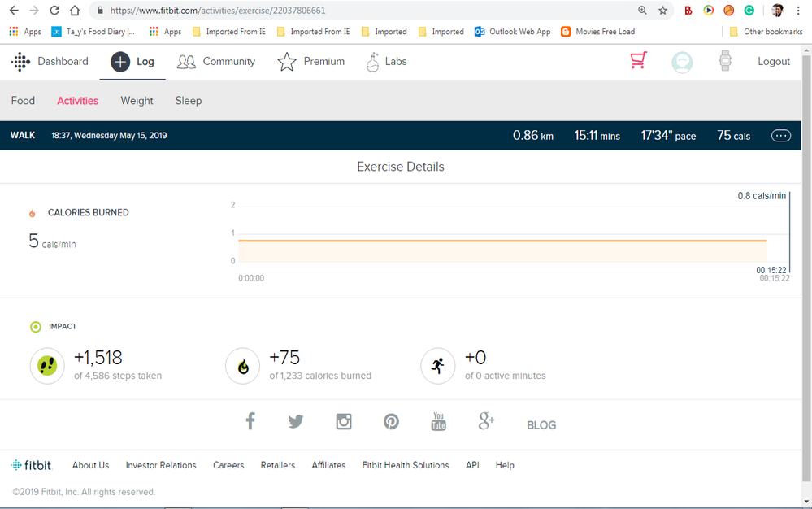The width and height of the screenshot is (812, 509).
Task: Open the red shopping cart icon
Action: [x=639, y=61]
